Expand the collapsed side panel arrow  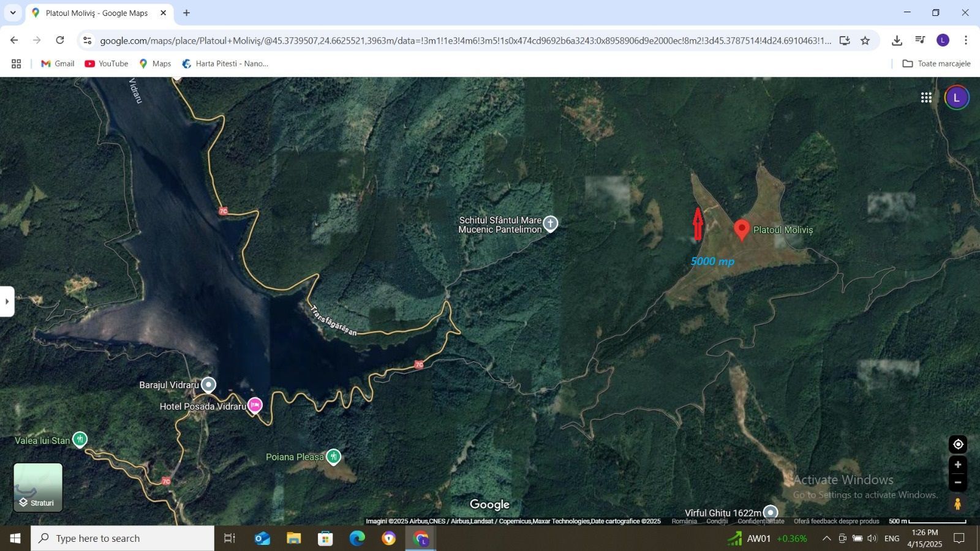7,301
